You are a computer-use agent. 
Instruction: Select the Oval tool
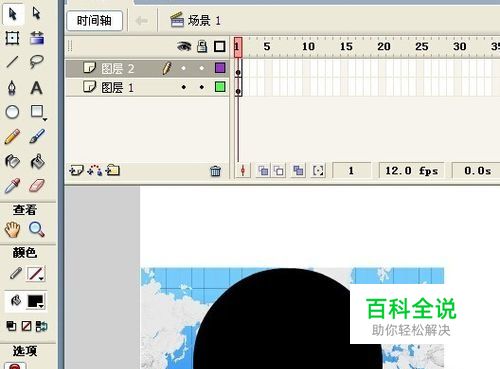pyautogui.click(x=12, y=112)
